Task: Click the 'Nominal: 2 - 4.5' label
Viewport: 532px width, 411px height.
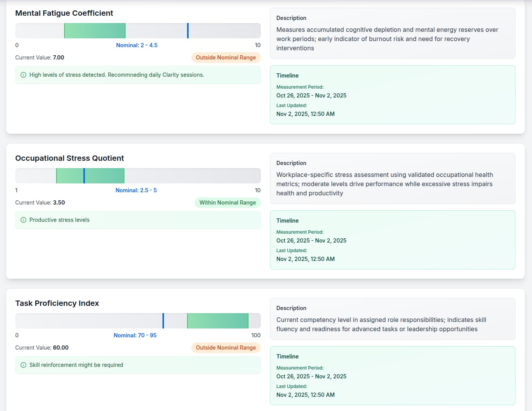Action: click(137, 45)
